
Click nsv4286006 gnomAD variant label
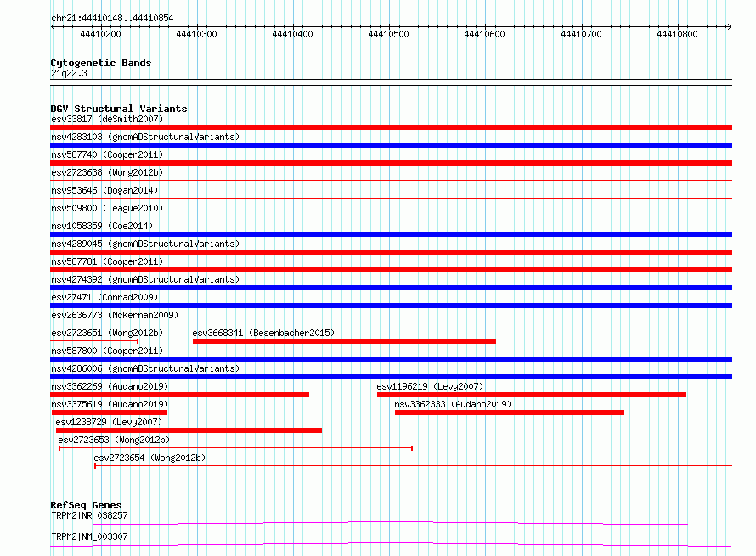click(x=145, y=368)
